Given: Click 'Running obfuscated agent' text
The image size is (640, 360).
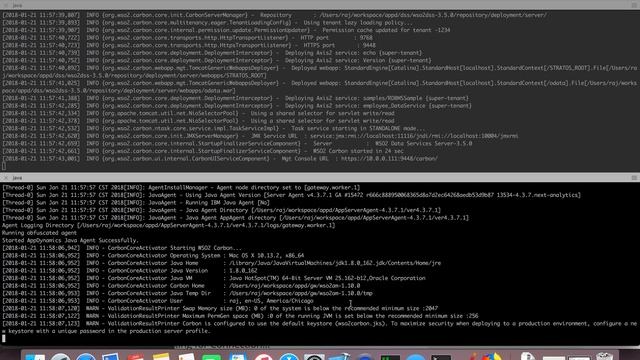Looking at the screenshot, I should tap(39, 233).
